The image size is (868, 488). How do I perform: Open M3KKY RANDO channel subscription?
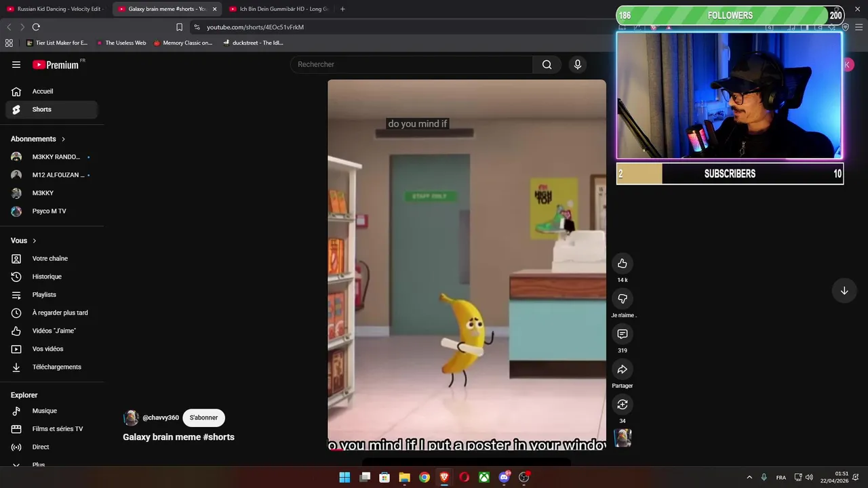[x=52, y=157]
